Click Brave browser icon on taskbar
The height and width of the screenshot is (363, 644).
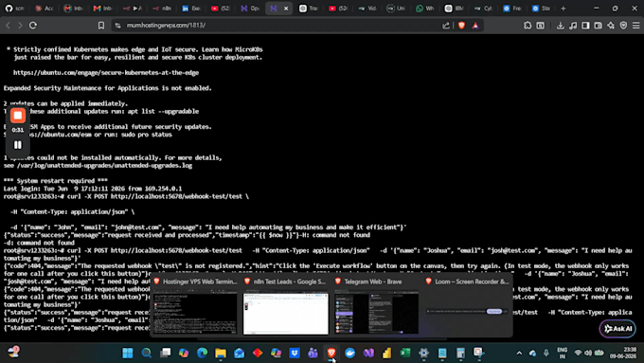click(x=331, y=353)
